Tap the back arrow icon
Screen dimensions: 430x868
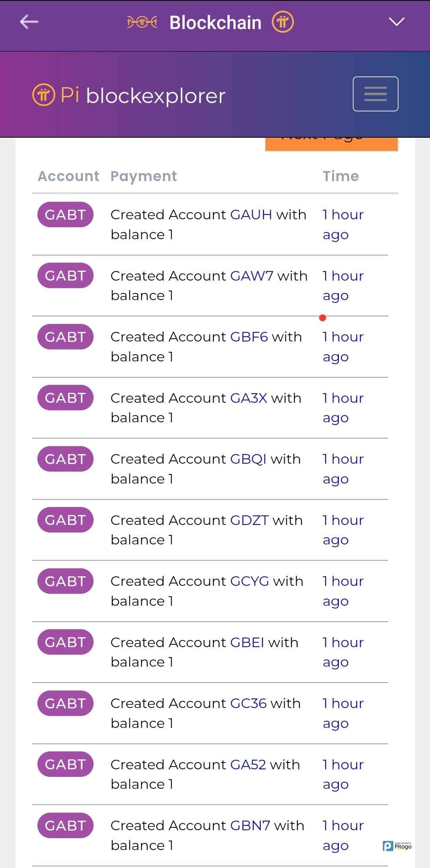pyautogui.click(x=29, y=22)
